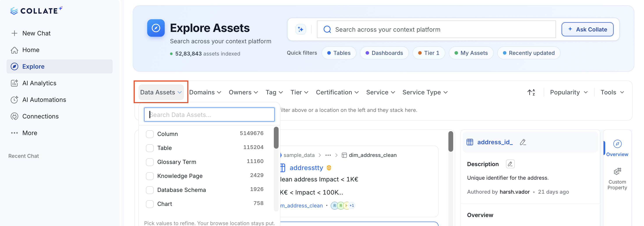Click the column icon beside addresstty

point(283,168)
